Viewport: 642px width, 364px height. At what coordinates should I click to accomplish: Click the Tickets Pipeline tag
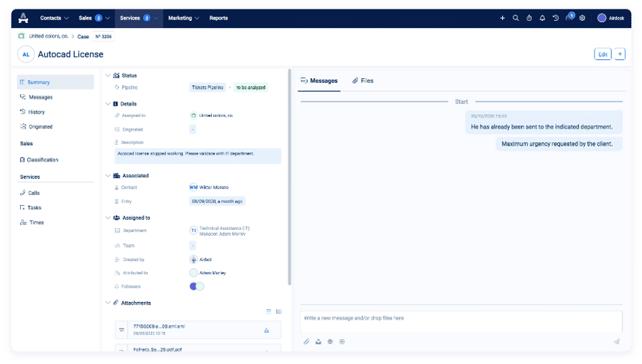click(x=207, y=87)
